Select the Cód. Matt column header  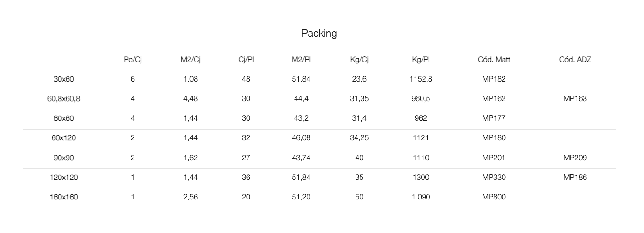pos(494,60)
